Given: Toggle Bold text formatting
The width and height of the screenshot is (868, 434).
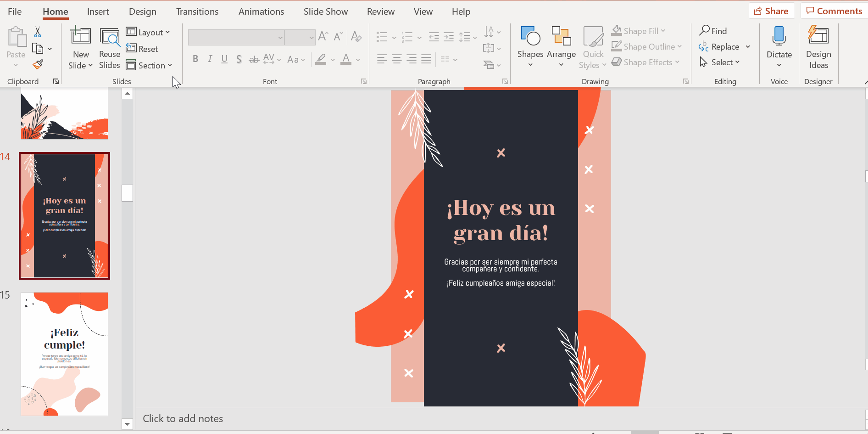Looking at the screenshot, I should pos(195,59).
